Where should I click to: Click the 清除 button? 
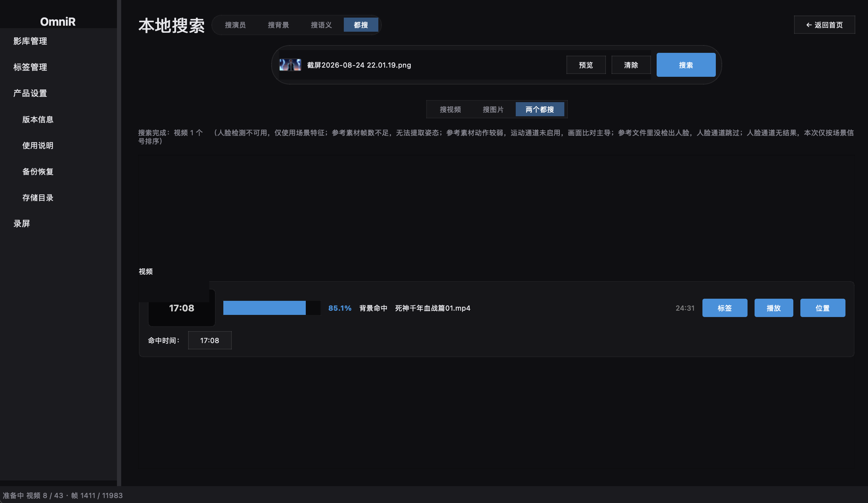631,65
